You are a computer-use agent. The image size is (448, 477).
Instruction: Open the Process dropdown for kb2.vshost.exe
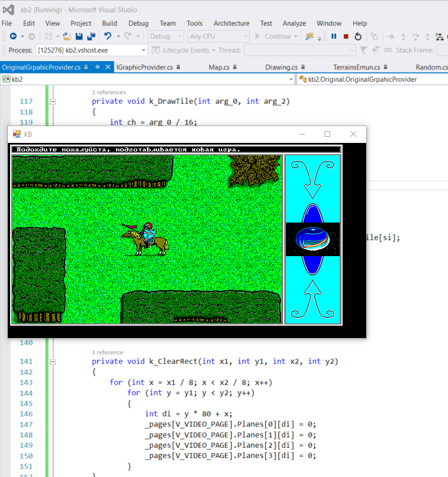(144, 50)
